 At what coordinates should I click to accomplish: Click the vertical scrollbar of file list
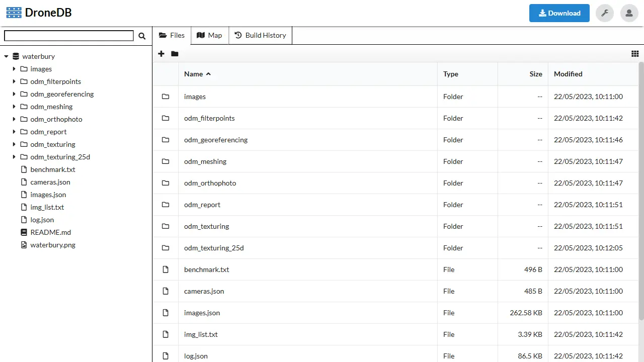point(641,191)
